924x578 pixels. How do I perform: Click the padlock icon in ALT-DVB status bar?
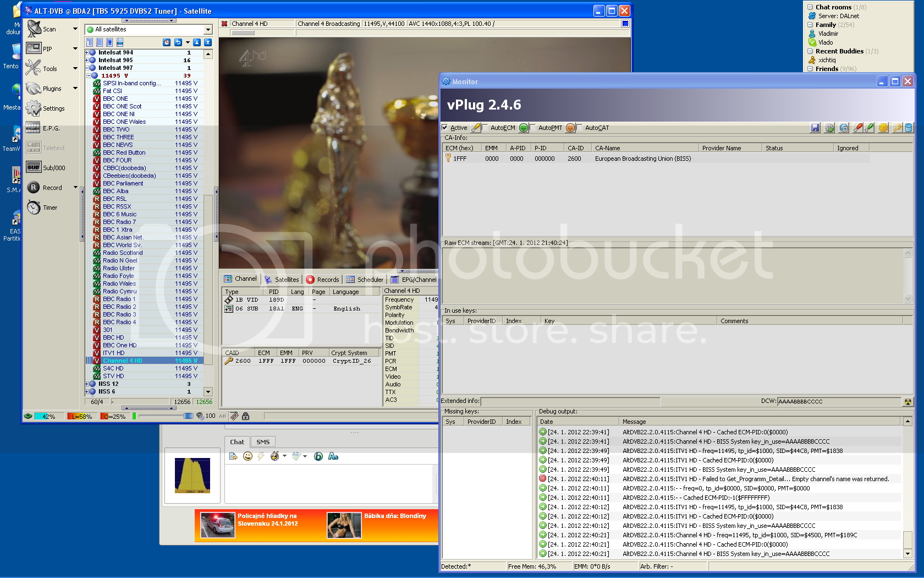tap(246, 416)
